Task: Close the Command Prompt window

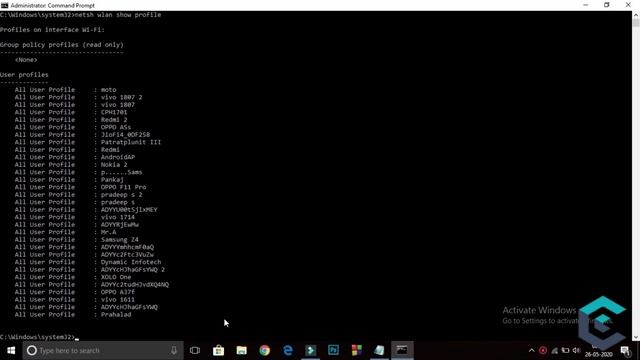Action: point(628,5)
